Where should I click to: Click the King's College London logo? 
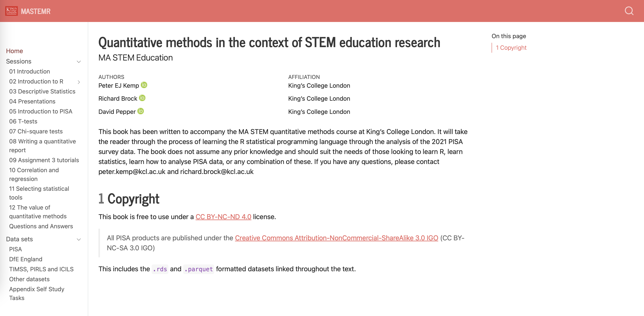click(x=12, y=11)
